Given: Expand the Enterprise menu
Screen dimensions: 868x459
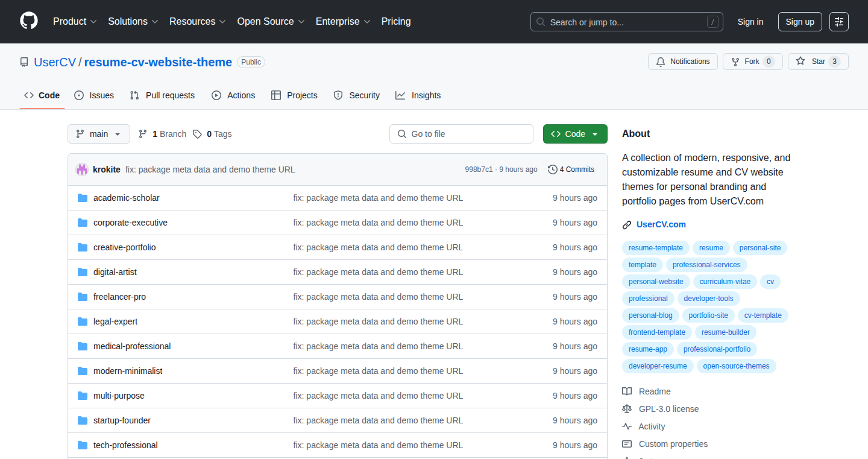Looking at the screenshot, I should click(x=343, y=22).
